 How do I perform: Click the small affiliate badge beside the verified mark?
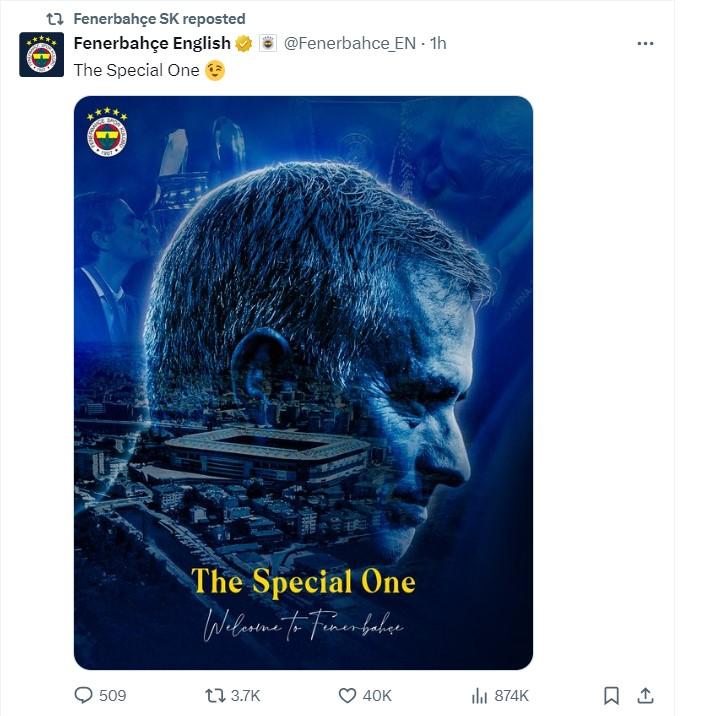pyautogui.click(x=267, y=44)
